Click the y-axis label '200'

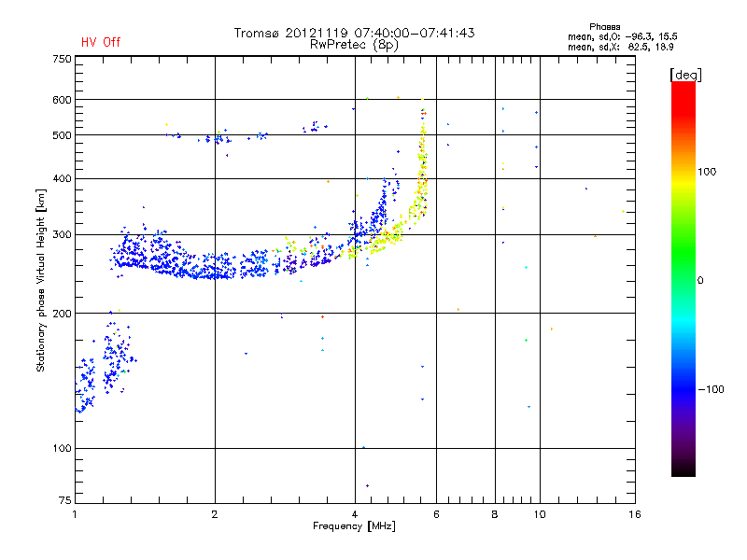[x=62, y=314]
